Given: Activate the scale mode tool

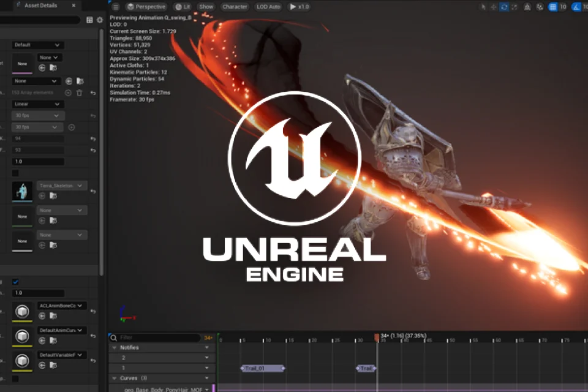Looking at the screenshot, I should click(514, 7).
